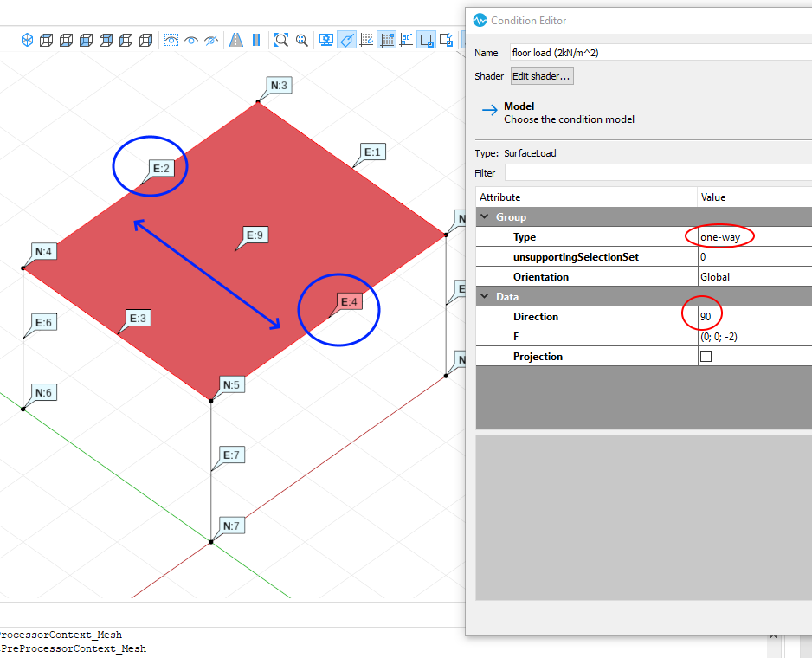This screenshot has width=812, height=658.
Task: Open the Model condition chooser
Action: 569,113
